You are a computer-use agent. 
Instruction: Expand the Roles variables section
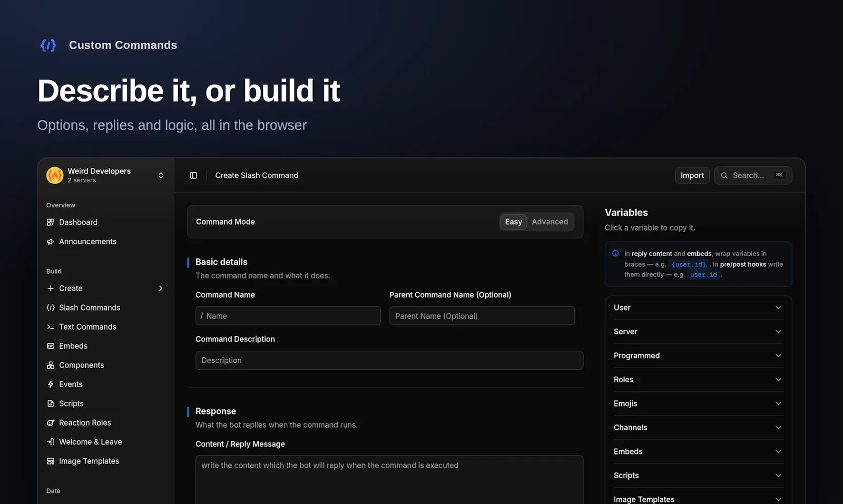(x=698, y=380)
